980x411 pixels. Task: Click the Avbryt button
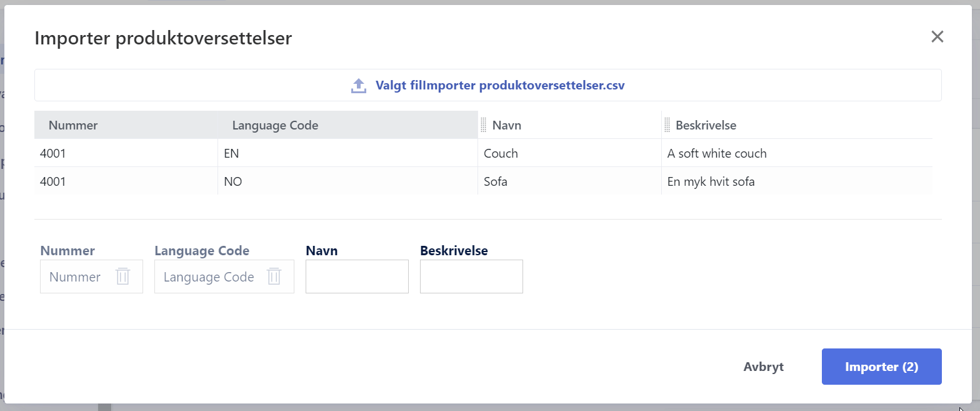763,367
